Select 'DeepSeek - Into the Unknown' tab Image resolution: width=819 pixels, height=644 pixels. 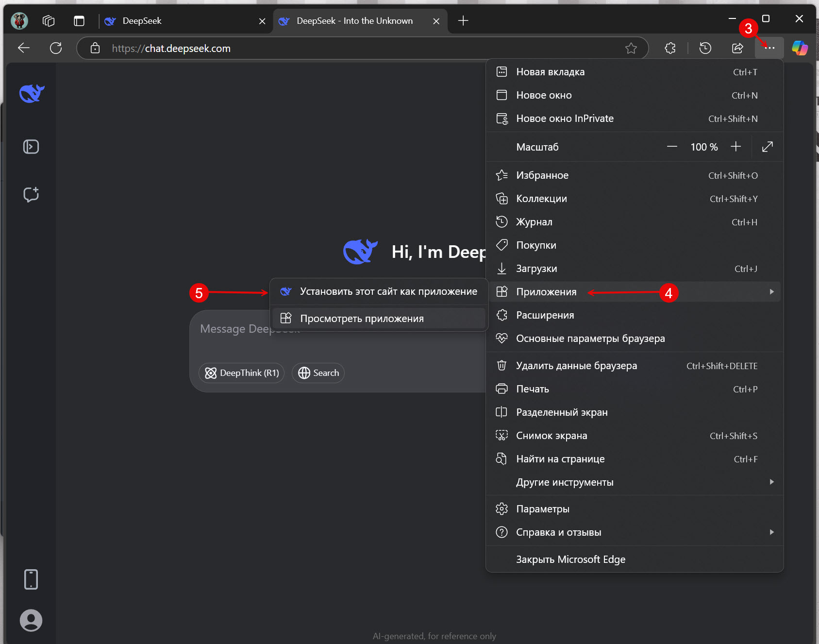pos(360,21)
